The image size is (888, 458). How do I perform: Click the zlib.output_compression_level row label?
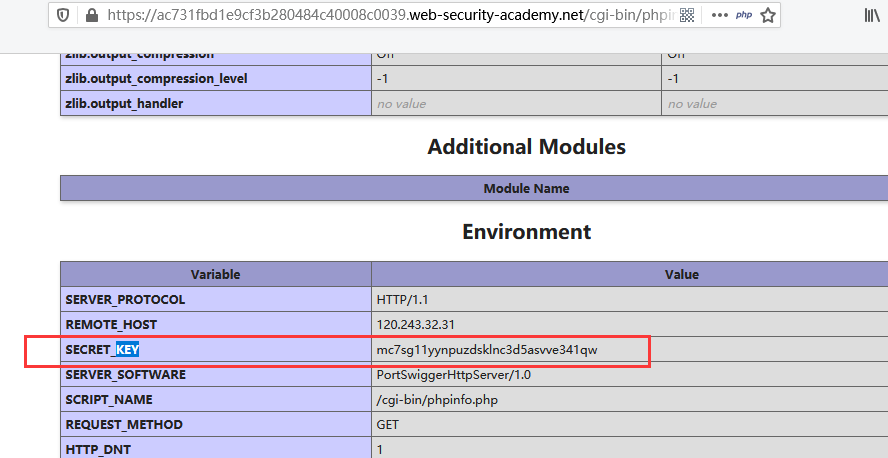click(x=156, y=78)
